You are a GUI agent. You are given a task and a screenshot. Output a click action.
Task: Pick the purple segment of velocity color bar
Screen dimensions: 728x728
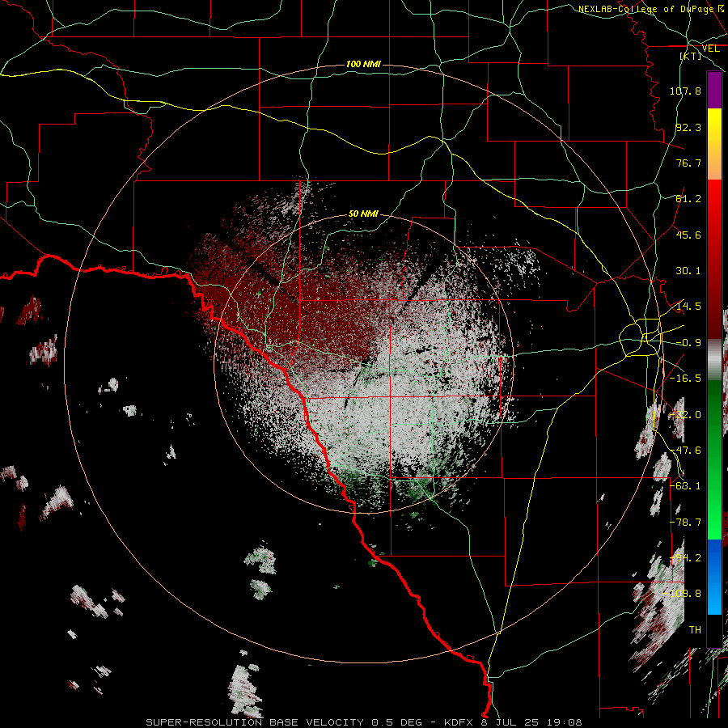714,90
